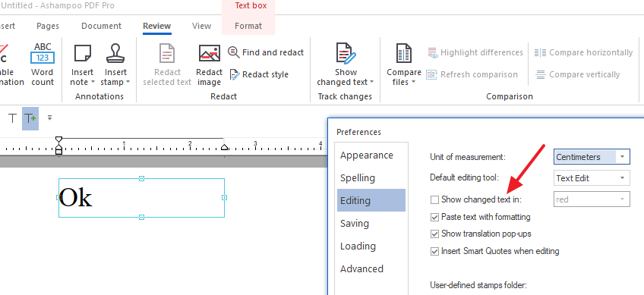Click the text box bottom resize handle
The height and width of the screenshot is (295, 644).
click(142, 217)
